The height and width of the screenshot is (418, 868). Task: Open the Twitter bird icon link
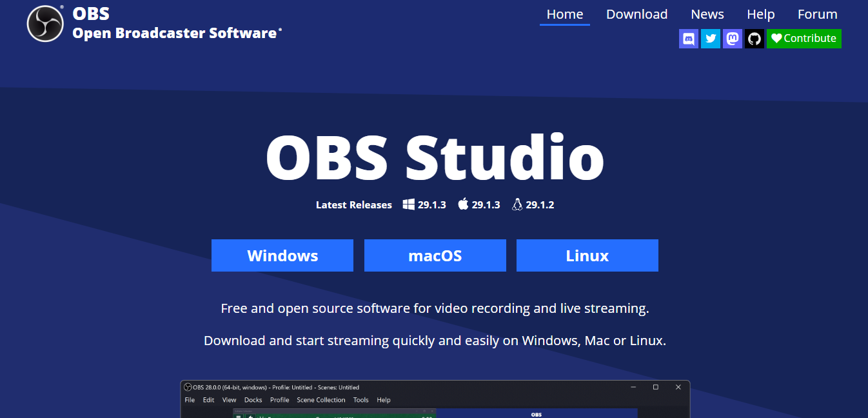(711, 39)
